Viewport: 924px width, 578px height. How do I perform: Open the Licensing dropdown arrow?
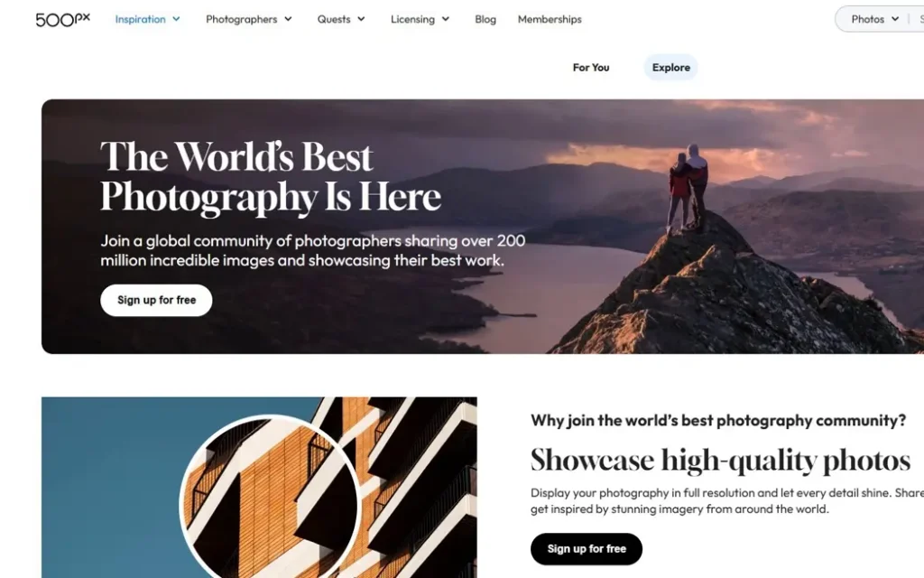pyautogui.click(x=446, y=20)
